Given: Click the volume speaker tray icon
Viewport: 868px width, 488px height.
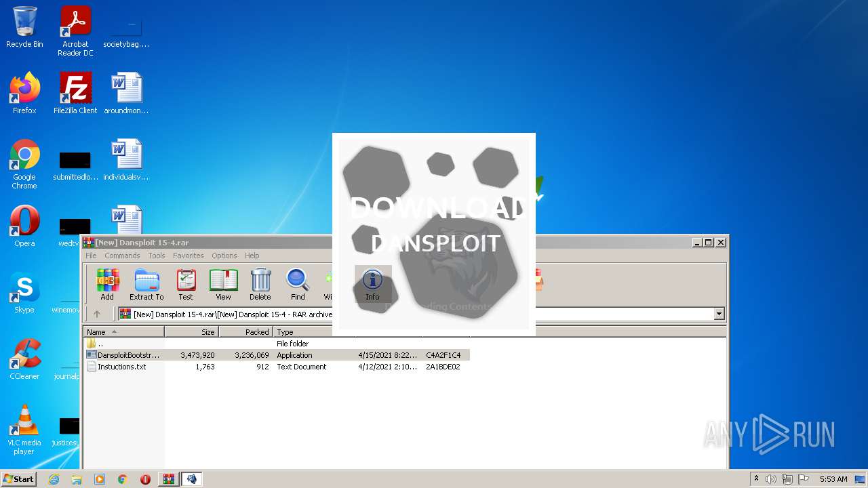Looking at the screenshot, I should (771, 479).
